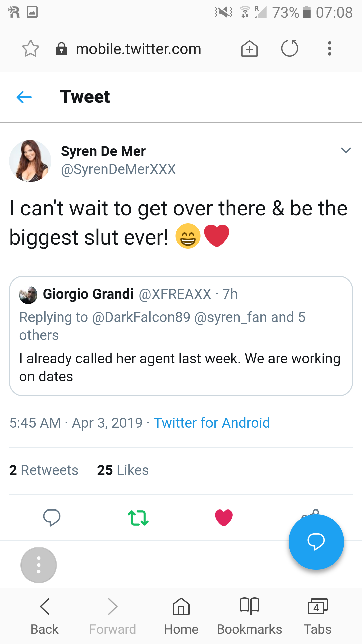362x644 pixels.
Task: Open the Tabs switcher showing 4 tabs
Action: click(317, 615)
